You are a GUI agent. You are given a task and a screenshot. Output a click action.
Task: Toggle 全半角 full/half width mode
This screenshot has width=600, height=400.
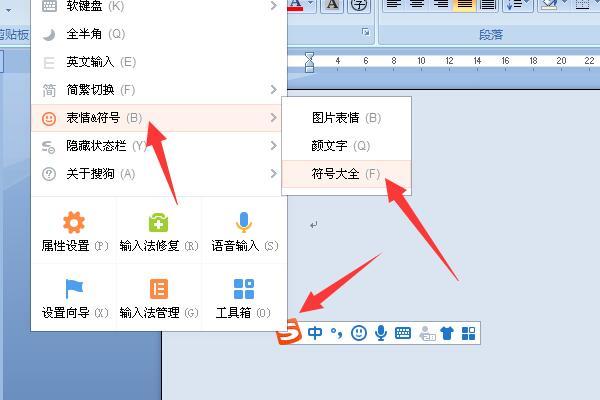95,34
